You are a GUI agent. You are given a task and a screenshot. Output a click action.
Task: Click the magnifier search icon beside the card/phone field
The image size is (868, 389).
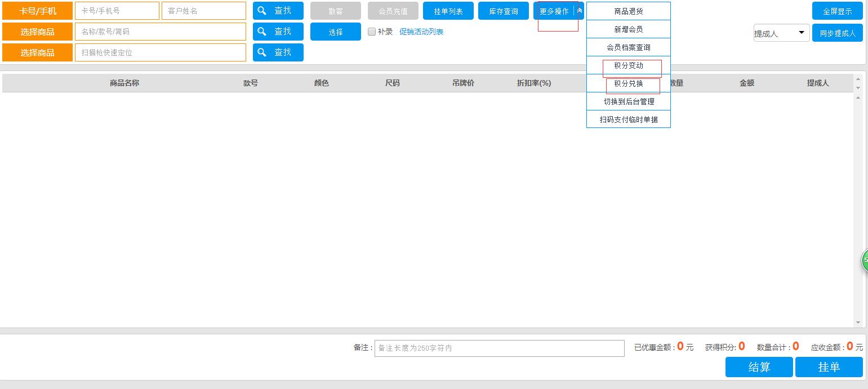(261, 10)
